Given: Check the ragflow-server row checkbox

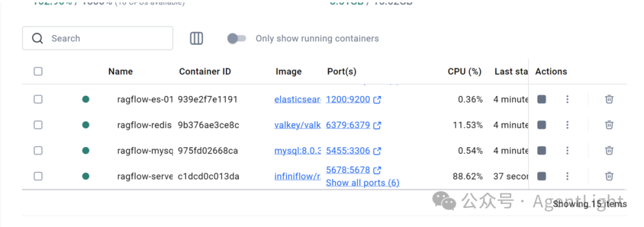Looking at the screenshot, I should click(x=38, y=176).
